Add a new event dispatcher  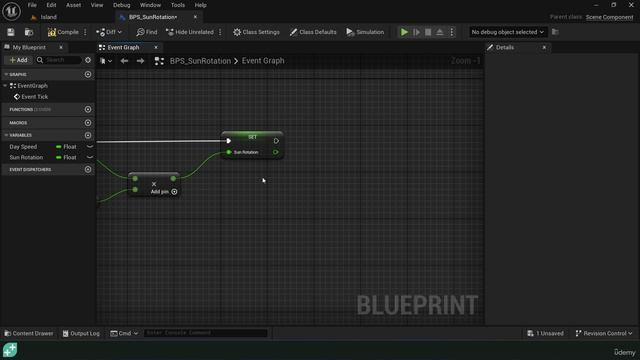point(88,169)
